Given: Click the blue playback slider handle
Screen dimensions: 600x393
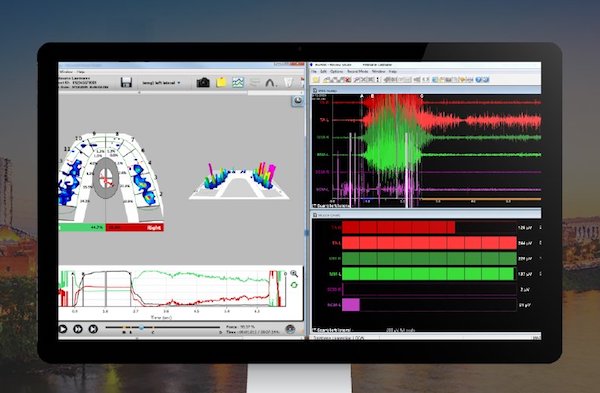Looking at the screenshot, I should coord(142,328).
